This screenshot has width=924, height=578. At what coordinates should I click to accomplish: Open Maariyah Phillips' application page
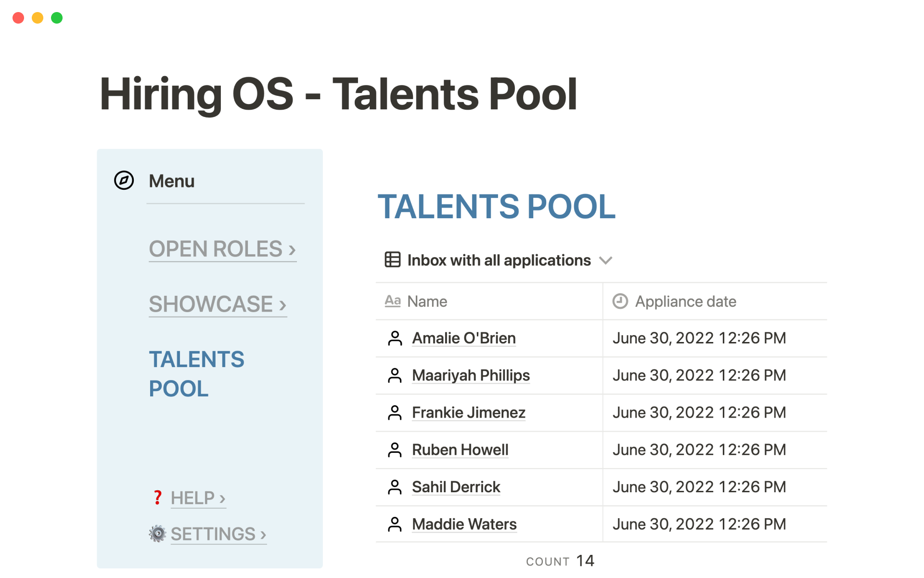point(471,375)
